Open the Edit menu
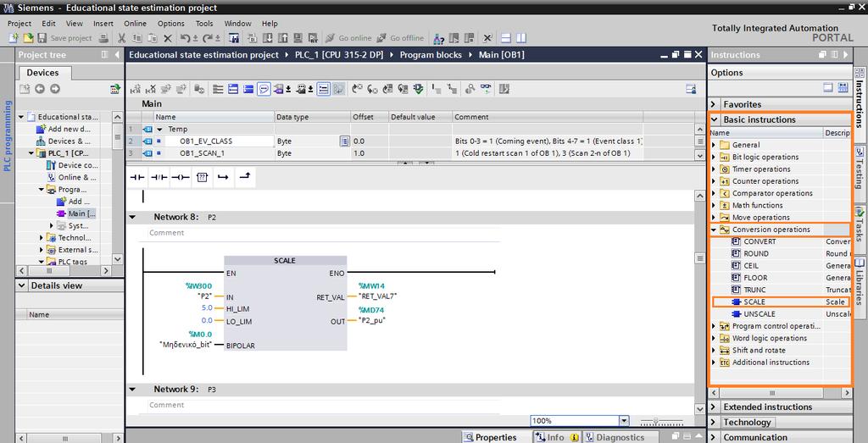868x443 pixels. tap(48, 23)
